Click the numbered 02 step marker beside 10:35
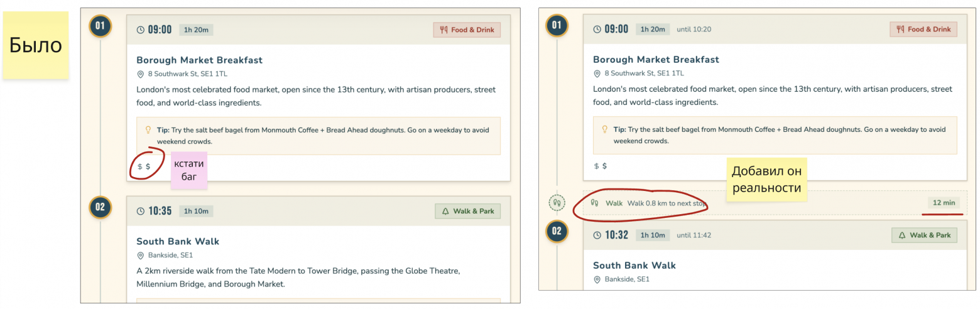 point(101,207)
